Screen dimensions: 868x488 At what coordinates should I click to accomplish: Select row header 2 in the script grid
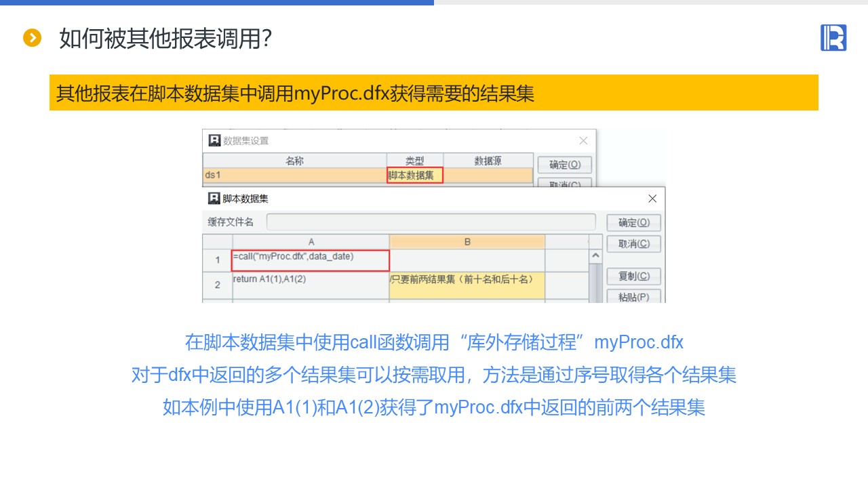(x=218, y=285)
